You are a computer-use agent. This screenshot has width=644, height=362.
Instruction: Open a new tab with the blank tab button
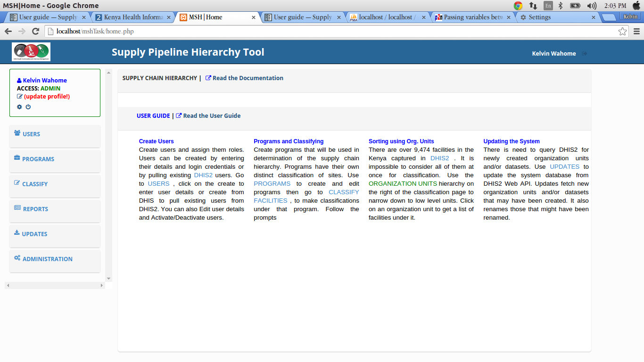(609, 17)
